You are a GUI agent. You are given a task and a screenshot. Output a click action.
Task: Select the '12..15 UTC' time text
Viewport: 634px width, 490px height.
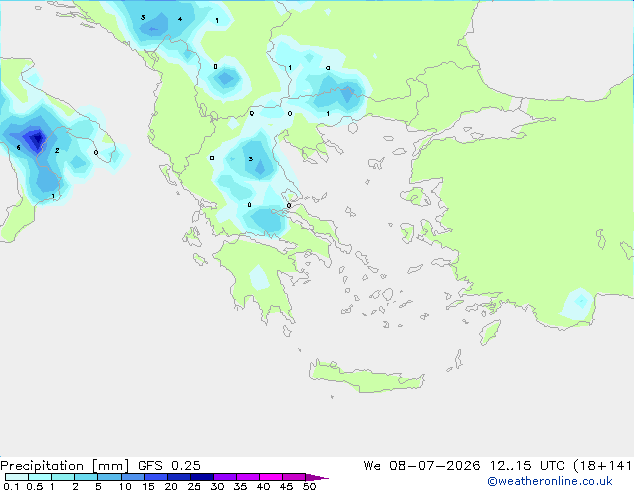click(527, 466)
